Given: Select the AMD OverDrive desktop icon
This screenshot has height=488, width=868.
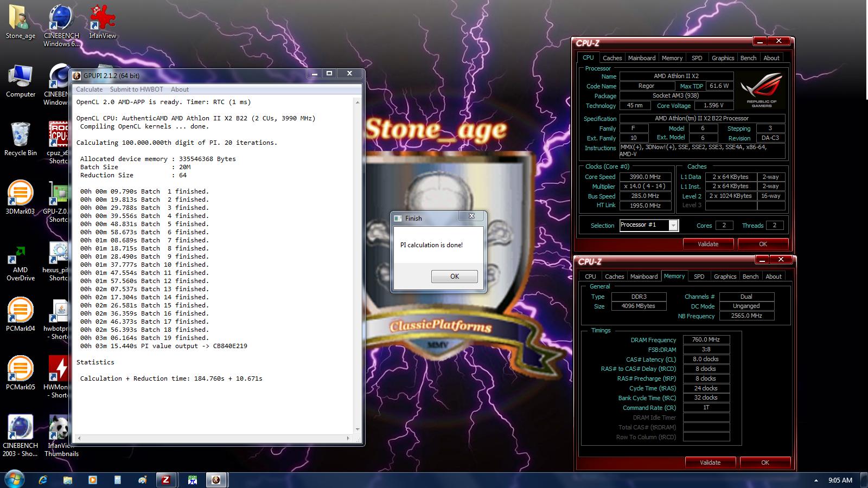Looking at the screenshot, I should tap(21, 263).
